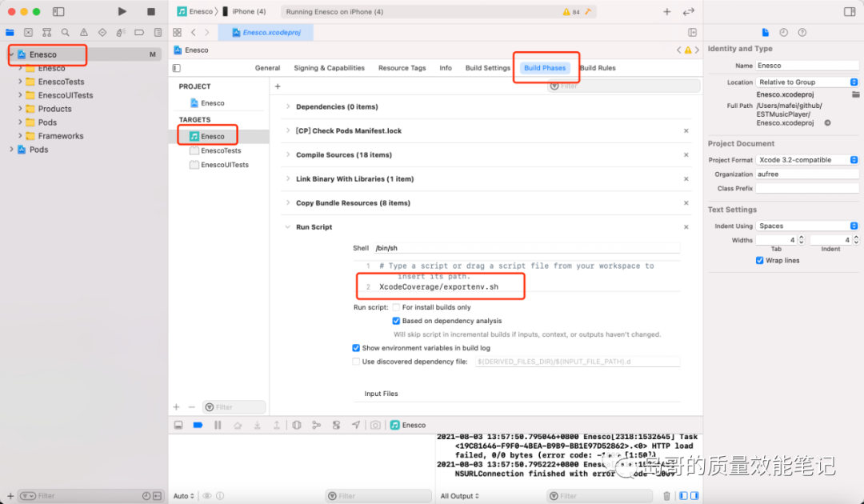Viewport: 864px width, 504px height.
Task: Expand [CP] Check Pods Manifest.lock phase
Action: point(288,130)
